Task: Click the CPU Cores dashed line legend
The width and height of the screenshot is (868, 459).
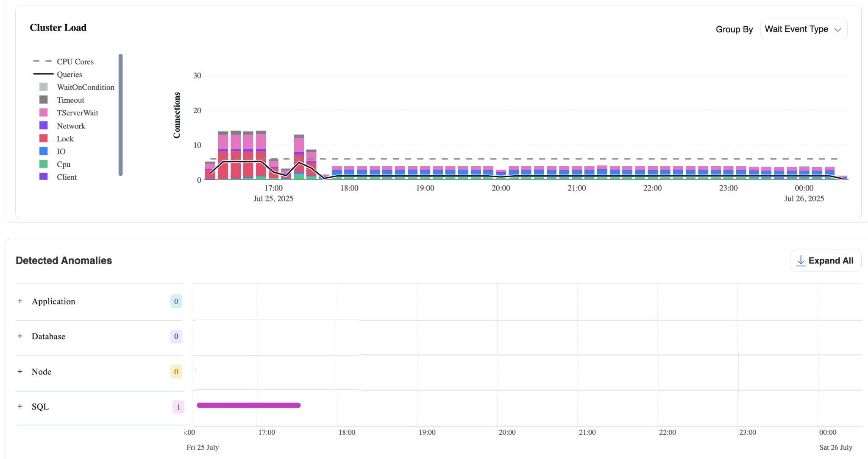Action: tap(42, 62)
